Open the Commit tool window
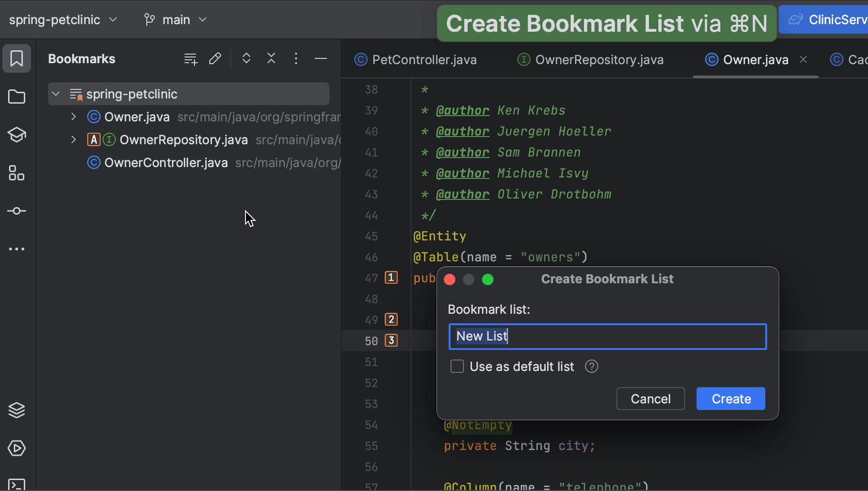The height and width of the screenshot is (491, 868). 17,211
